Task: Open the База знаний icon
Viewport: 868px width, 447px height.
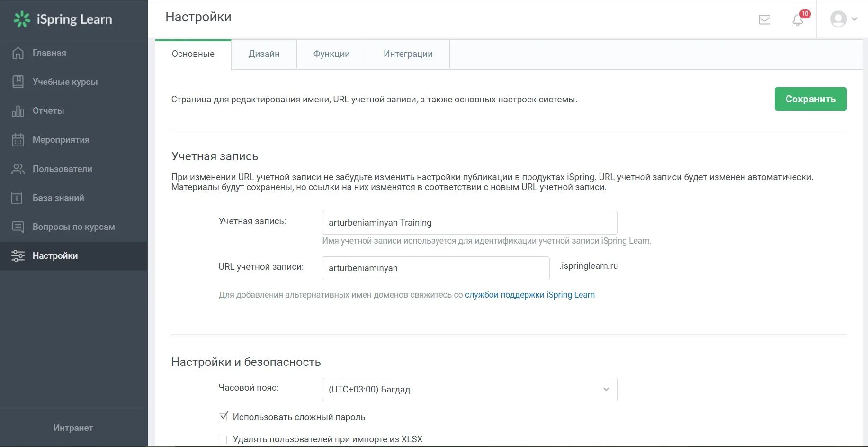Action: coord(17,198)
